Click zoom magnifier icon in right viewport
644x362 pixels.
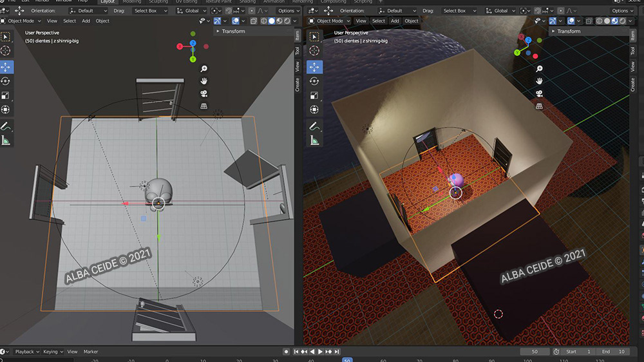click(539, 69)
